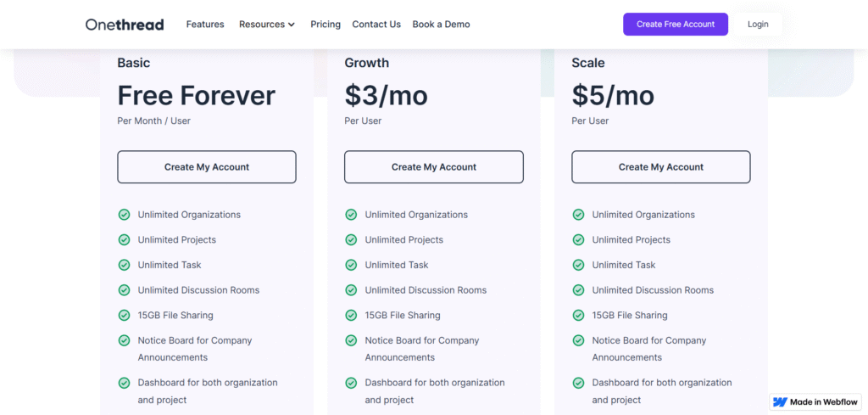Select the 'Free Forever' price heading
The width and height of the screenshot is (868, 415).
click(196, 95)
